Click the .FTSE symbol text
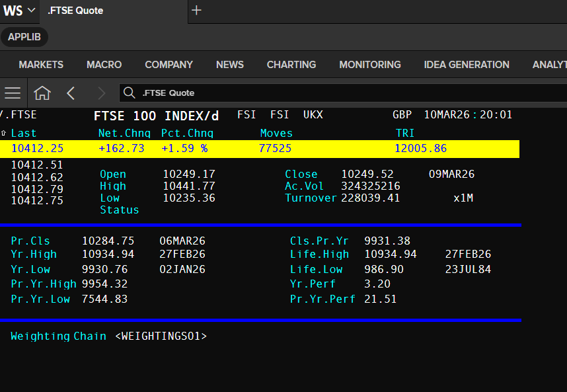 pyautogui.click(x=21, y=114)
